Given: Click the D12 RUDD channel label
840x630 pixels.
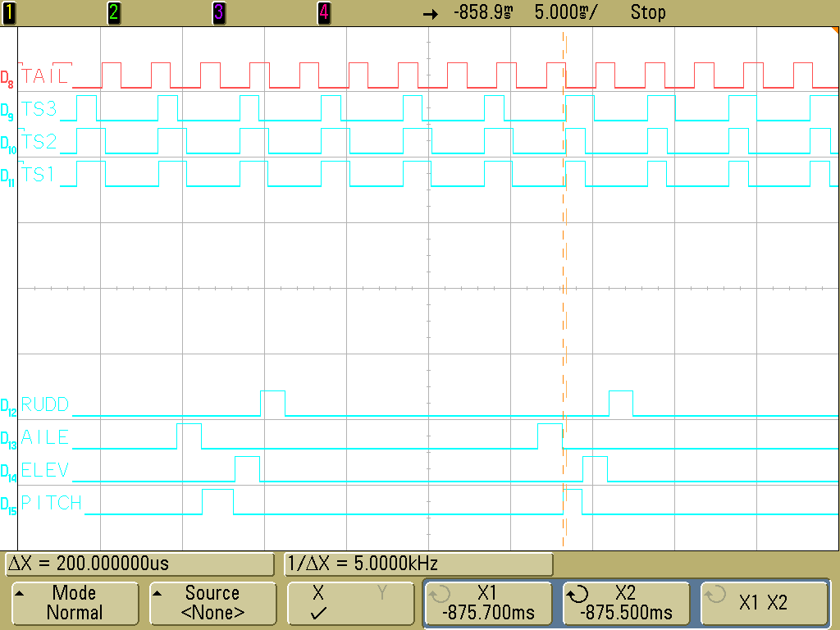Looking at the screenshot, I should point(45,404).
